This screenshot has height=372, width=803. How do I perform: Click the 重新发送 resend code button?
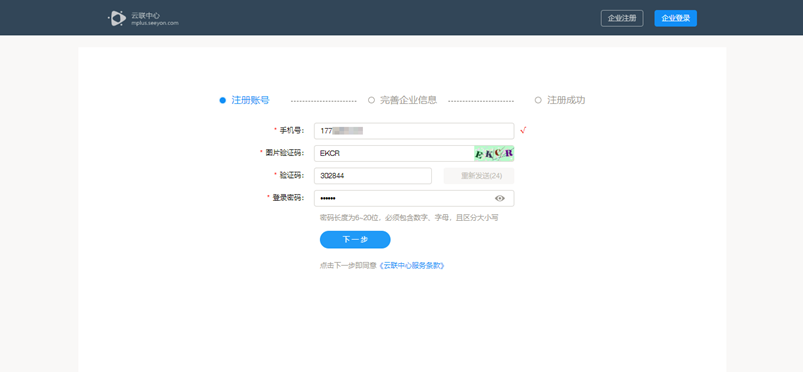pyautogui.click(x=479, y=176)
